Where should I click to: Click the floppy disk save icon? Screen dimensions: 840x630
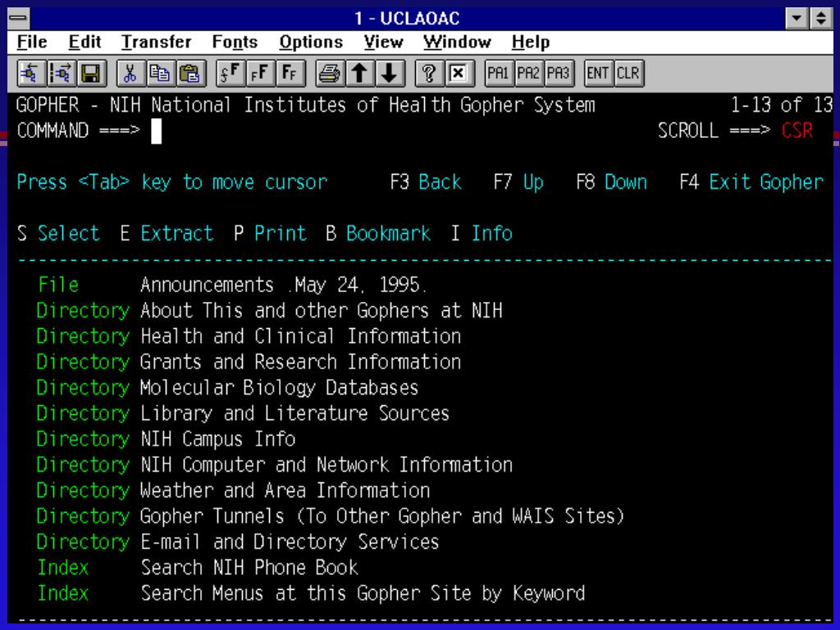click(91, 73)
